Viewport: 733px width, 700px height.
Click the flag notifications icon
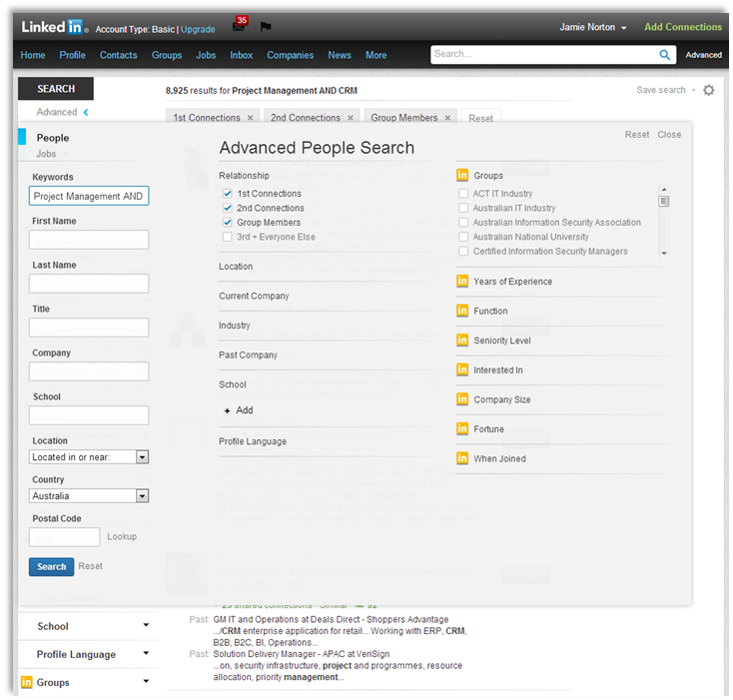266,27
